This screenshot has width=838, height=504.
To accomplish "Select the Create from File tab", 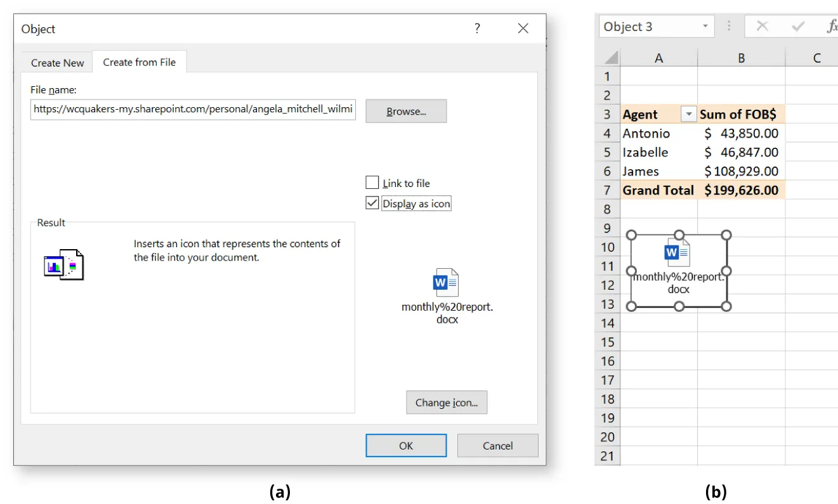I will 140,61.
